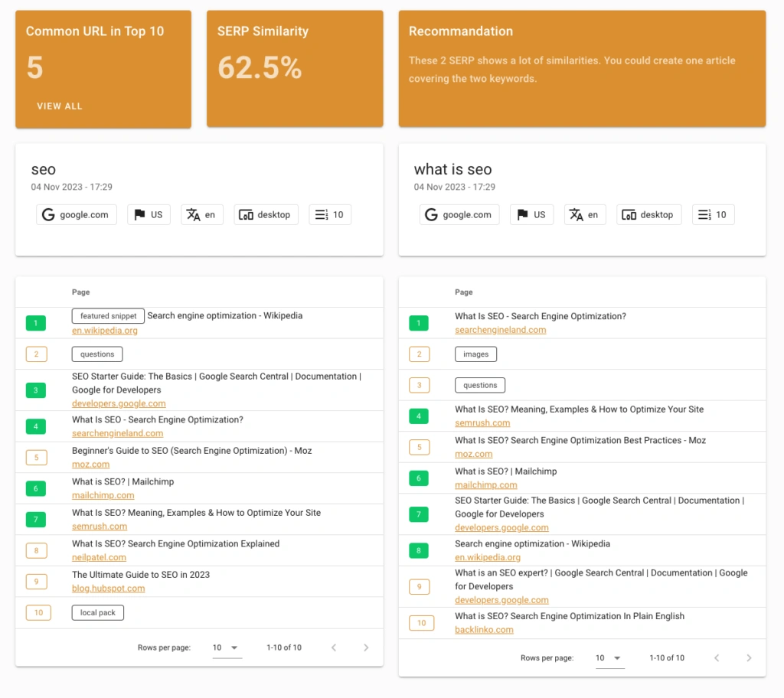Click questions tag in seo row 2
784x698 pixels.
pyautogui.click(x=97, y=354)
